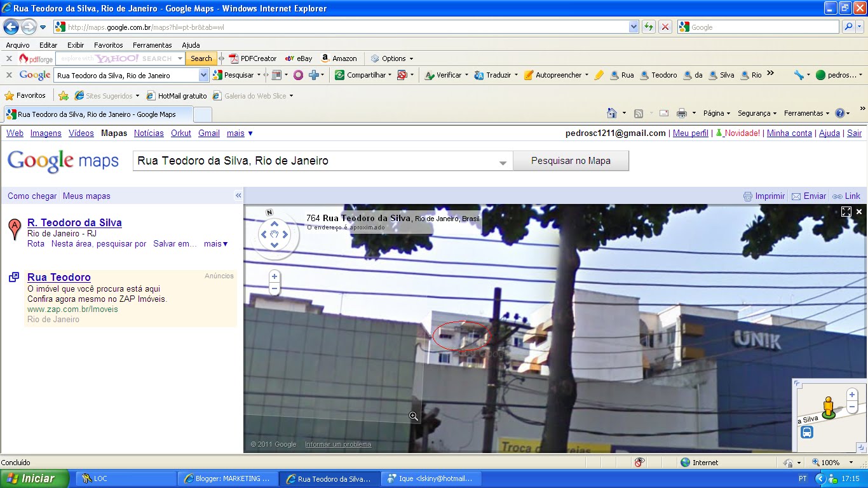868x488 pixels.
Task: Switch to the Imagens tab
Action: click(x=46, y=133)
